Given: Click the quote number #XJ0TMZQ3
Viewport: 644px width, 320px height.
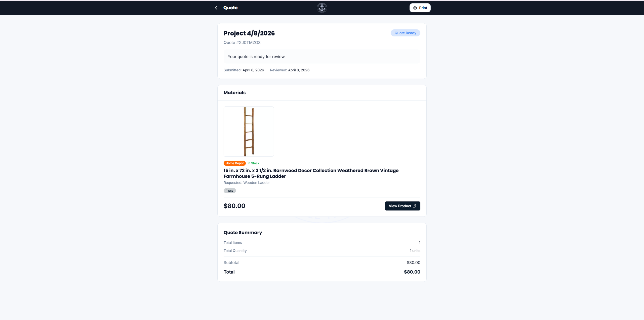Looking at the screenshot, I should click(242, 42).
